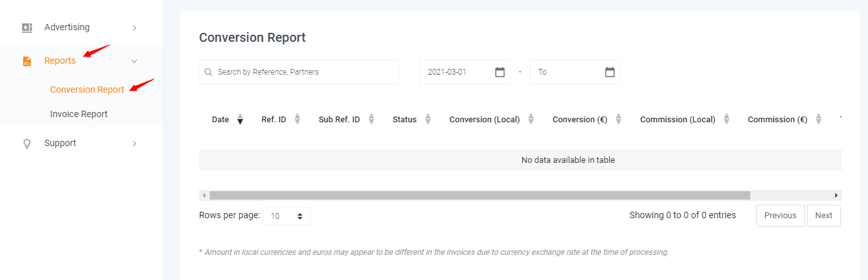Open the start date calendar icon
868x280 pixels.
click(x=500, y=72)
